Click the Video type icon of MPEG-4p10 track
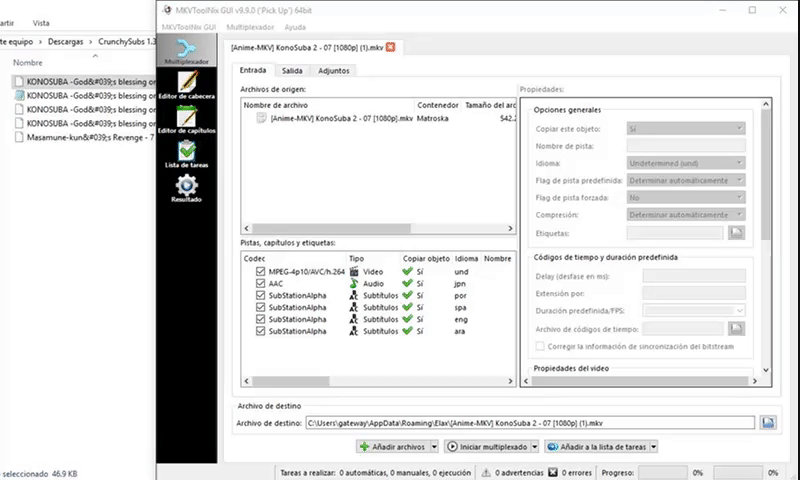The height and width of the screenshot is (480, 800). (x=354, y=272)
